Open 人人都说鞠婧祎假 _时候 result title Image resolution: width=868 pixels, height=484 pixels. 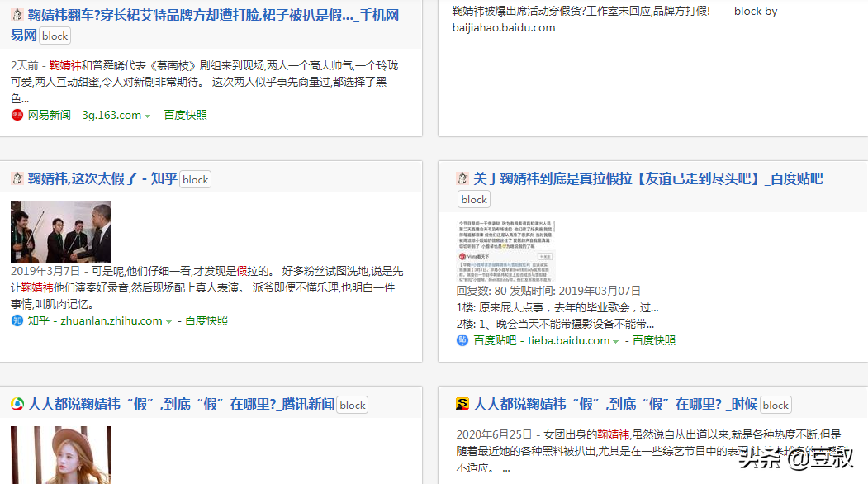click(x=615, y=404)
